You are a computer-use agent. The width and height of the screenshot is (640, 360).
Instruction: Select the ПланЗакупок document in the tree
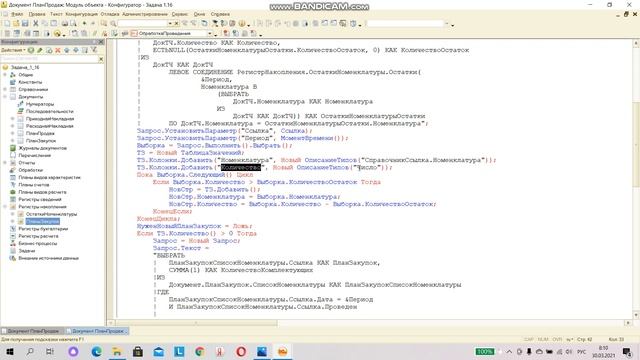41,141
